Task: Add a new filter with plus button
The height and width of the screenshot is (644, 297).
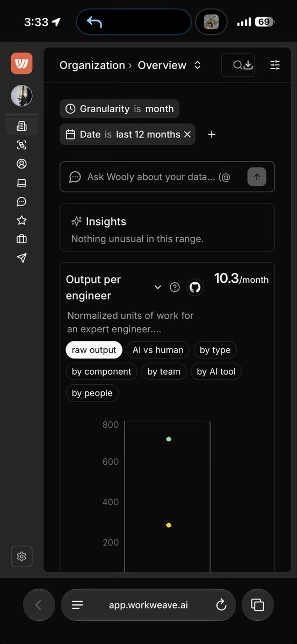Action: click(x=212, y=134)
